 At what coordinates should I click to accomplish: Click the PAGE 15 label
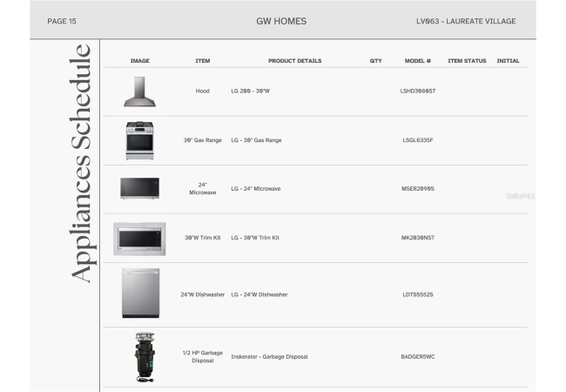[x=61, y=21]
